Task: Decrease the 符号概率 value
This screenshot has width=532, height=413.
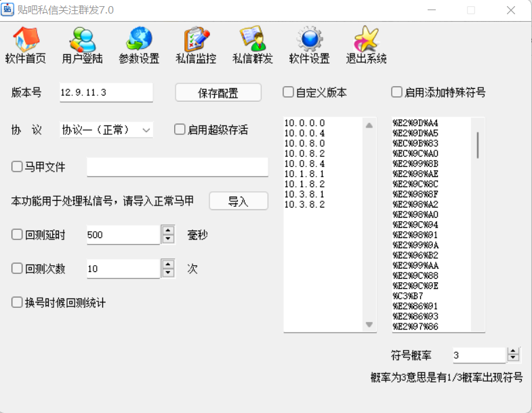Action: [513, 358]
